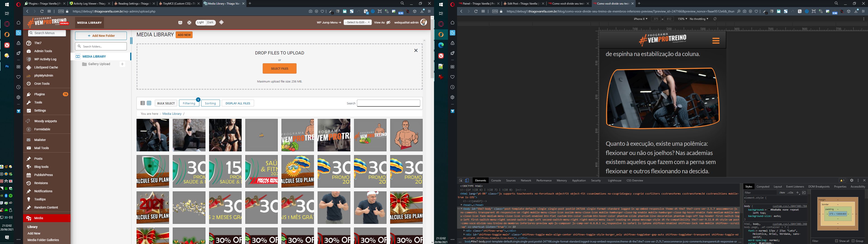Check the Group checkbox in Computed pane
Viewport: 868px width, 244px height.
tap(853, 241)
